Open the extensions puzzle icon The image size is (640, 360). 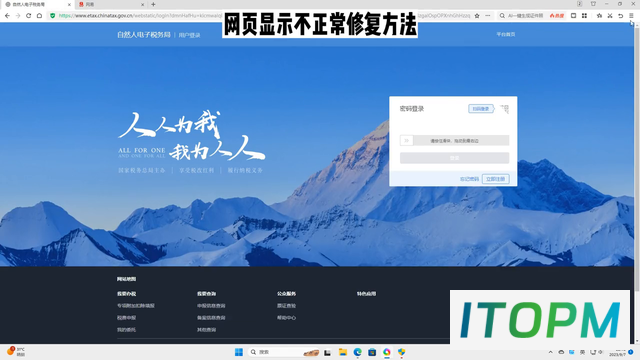[x=599, y=16]
